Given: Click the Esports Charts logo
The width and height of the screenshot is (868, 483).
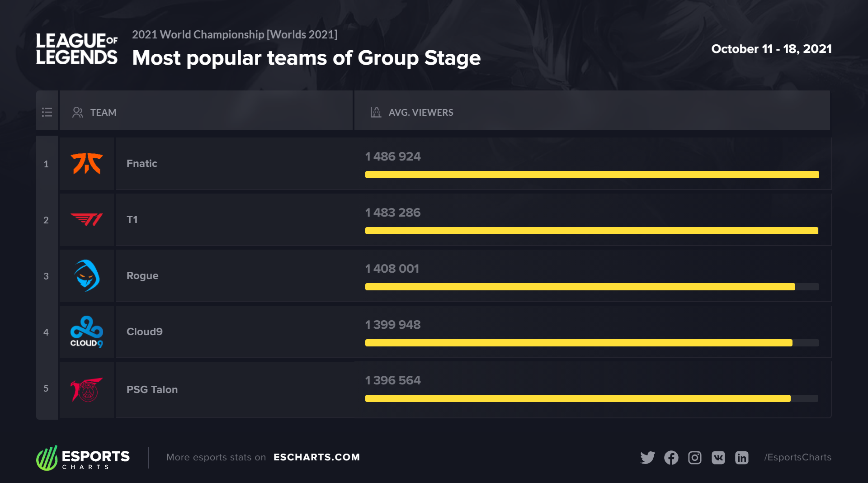Looking at the screenshot, I should point(83,458).
